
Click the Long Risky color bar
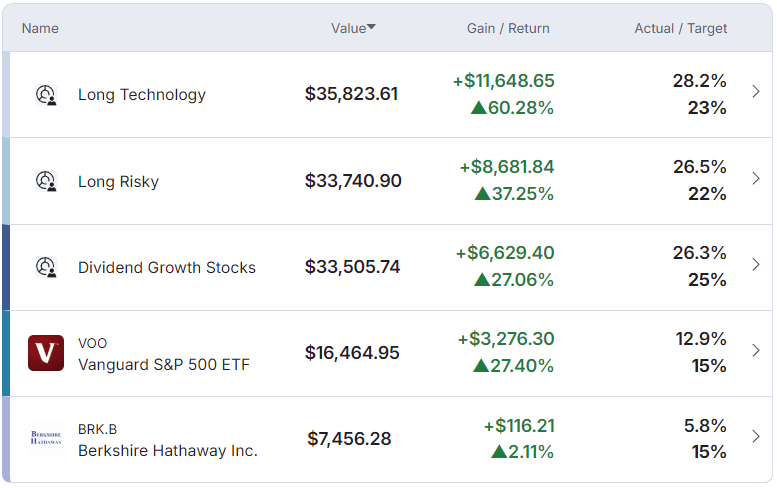click(x=6, y=181)
